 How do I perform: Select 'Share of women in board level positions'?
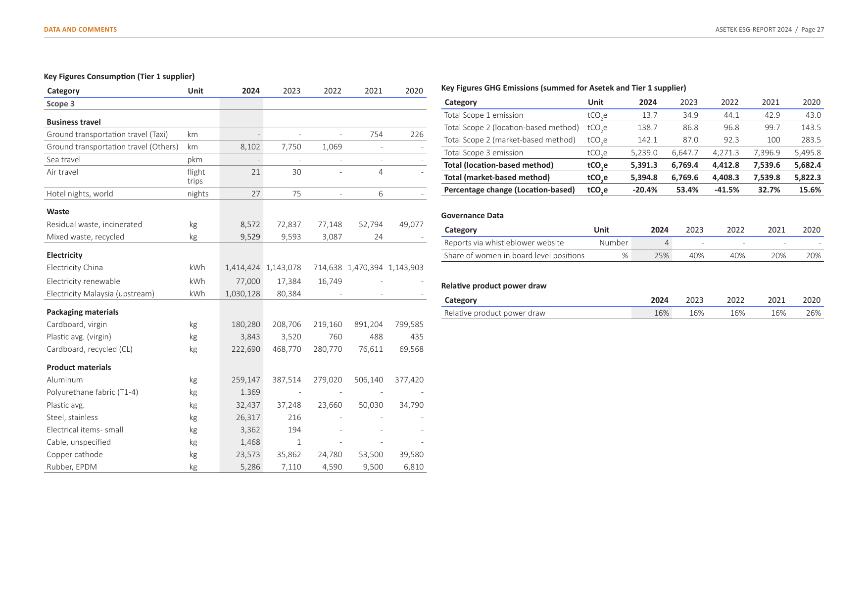click(x=514, y=256)
